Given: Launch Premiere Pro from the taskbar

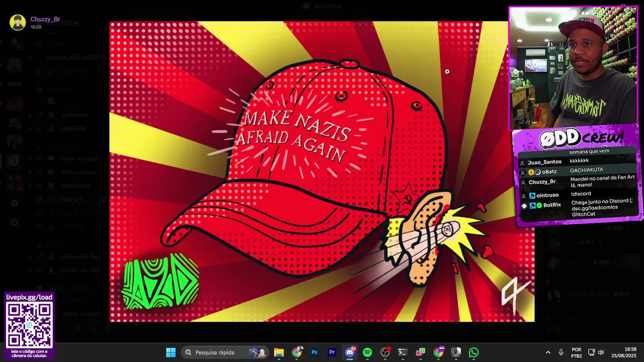Looking at the screenshot, I should tap(332, 352).
